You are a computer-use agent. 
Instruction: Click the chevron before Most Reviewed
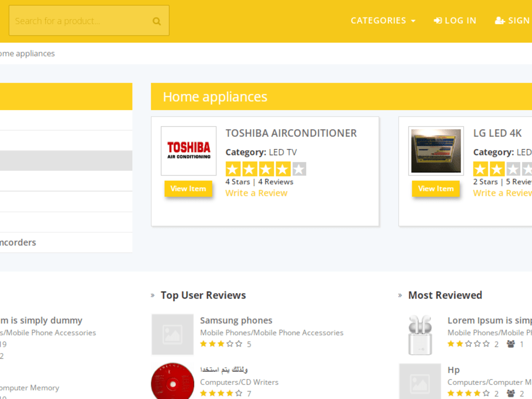(x=400, y=295)
